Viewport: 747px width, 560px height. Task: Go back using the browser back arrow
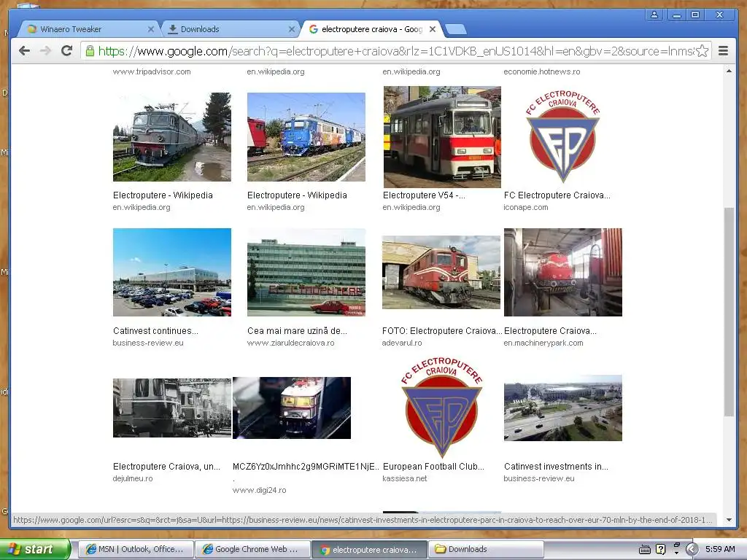pos(24,51)
